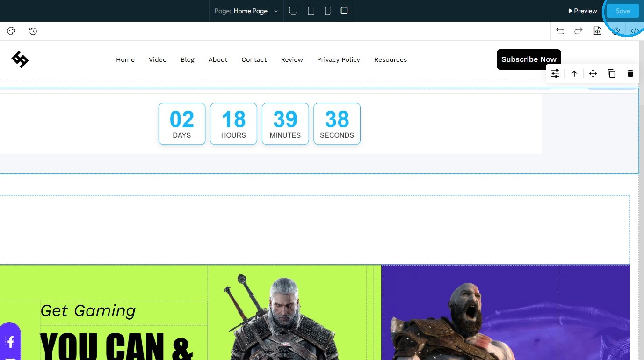
Task: Open the Resources nav menu item
Action: pyautogui.click(x=391, y=59)
